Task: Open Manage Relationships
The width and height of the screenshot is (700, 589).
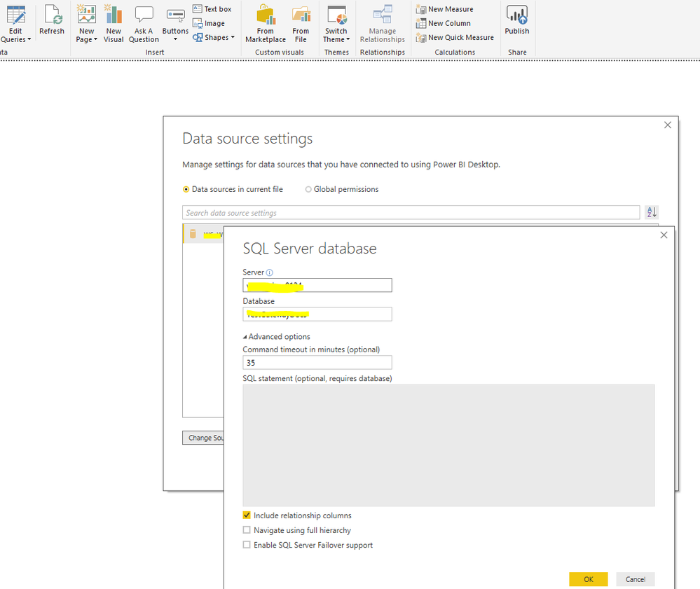Action: (383, 23)
